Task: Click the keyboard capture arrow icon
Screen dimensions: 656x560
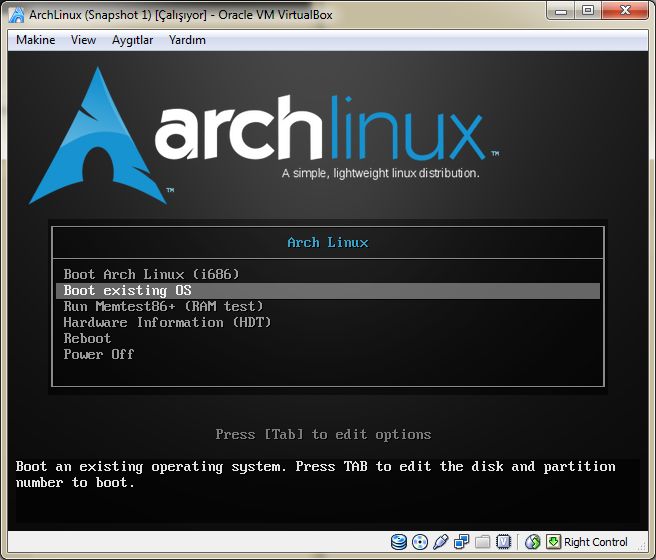Action: coord(553,542)
